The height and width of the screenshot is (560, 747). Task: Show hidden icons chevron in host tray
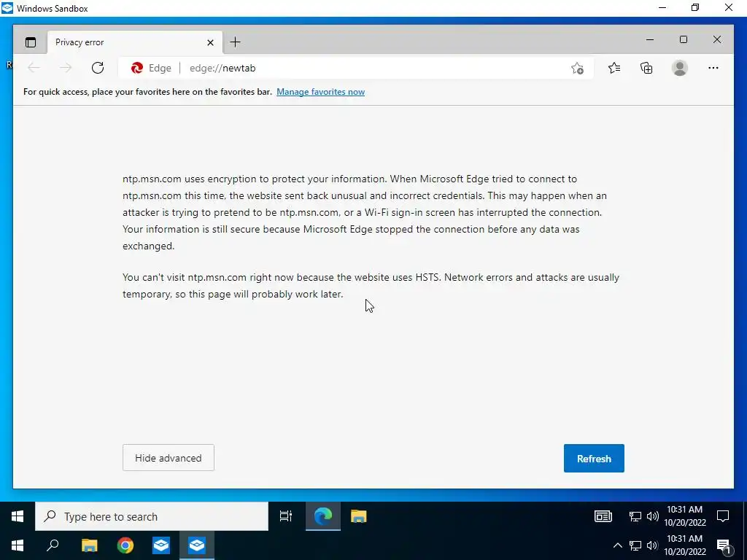click(617, 545)
